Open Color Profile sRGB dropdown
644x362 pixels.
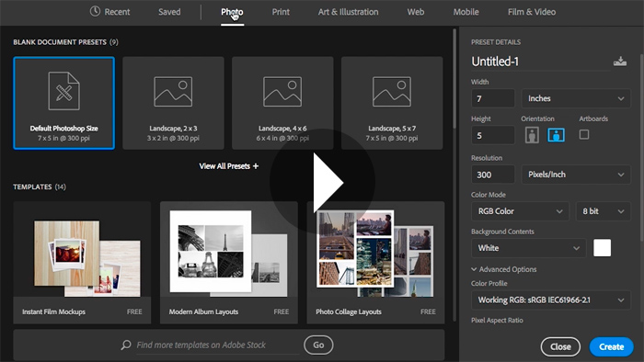551,300
